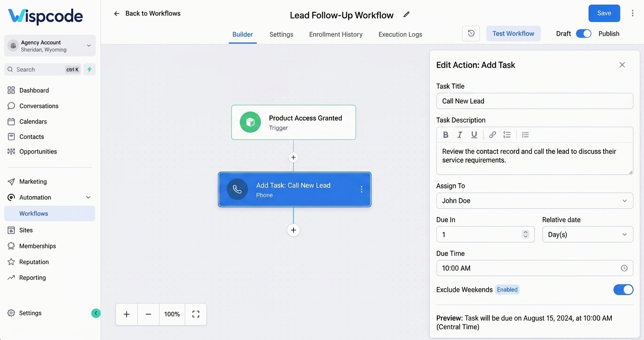Click the 100% zoom level button
Image resolution: width=644 pixels, height=340 pixels.
tap(172, 314)
